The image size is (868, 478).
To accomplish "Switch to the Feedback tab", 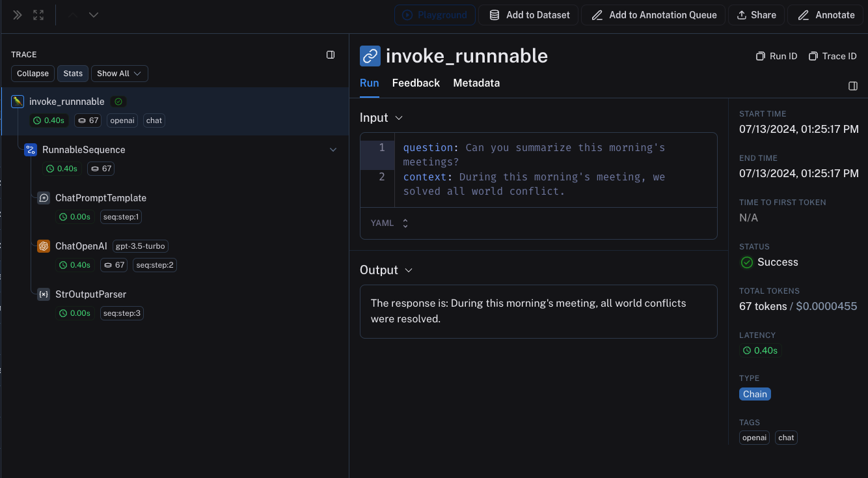I will coord(416,83).
